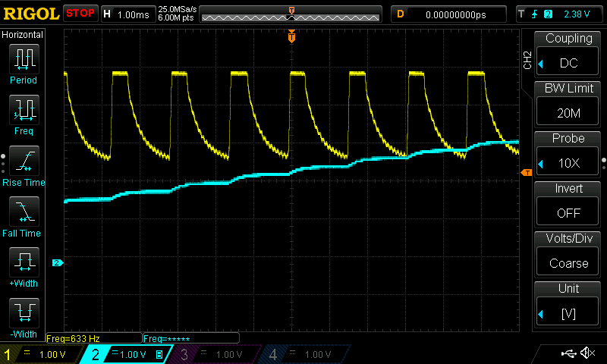This screenshot has width=607, height=364.
Task: Click the orange trigger level marker beside the grid
Action: coord(527,173)
